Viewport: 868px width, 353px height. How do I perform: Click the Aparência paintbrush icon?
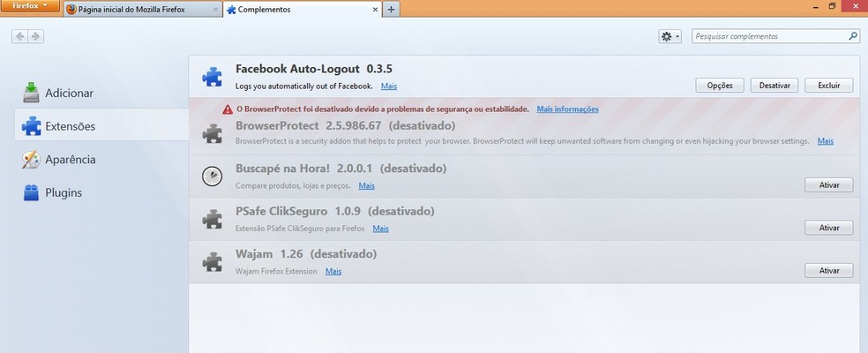coord(31,159)
